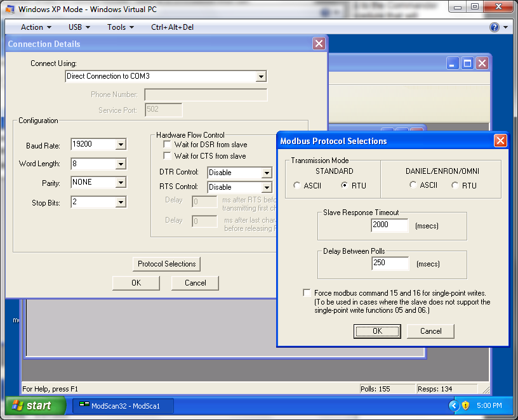Expand the hidden tray icons arrow
This screenshot has width=518, height=420.
pos(453,405)
